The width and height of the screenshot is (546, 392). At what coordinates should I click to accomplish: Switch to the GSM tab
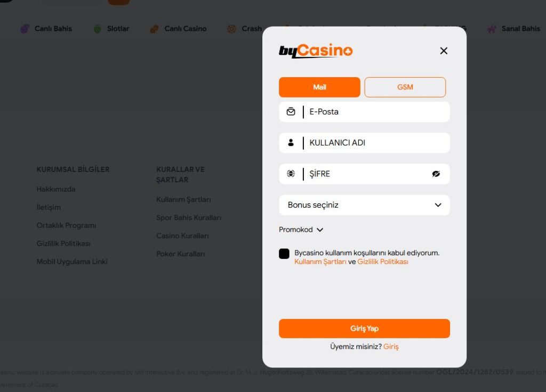[405, 87]
